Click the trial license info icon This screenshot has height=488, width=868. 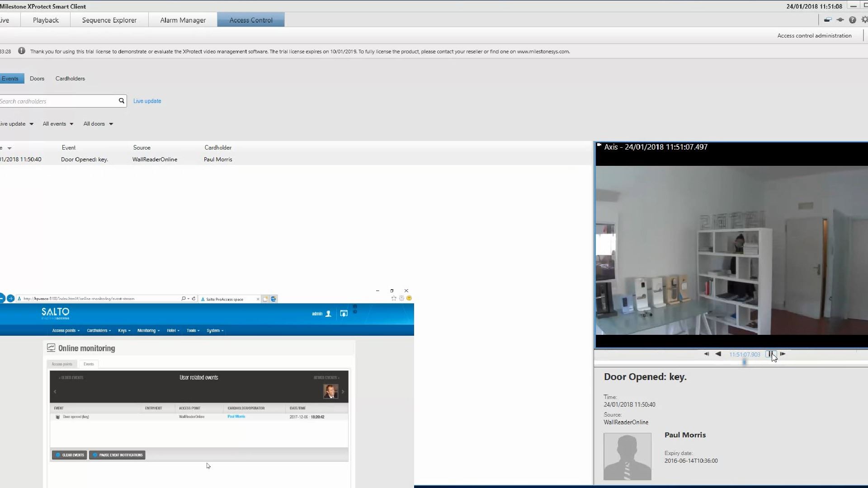22,51
